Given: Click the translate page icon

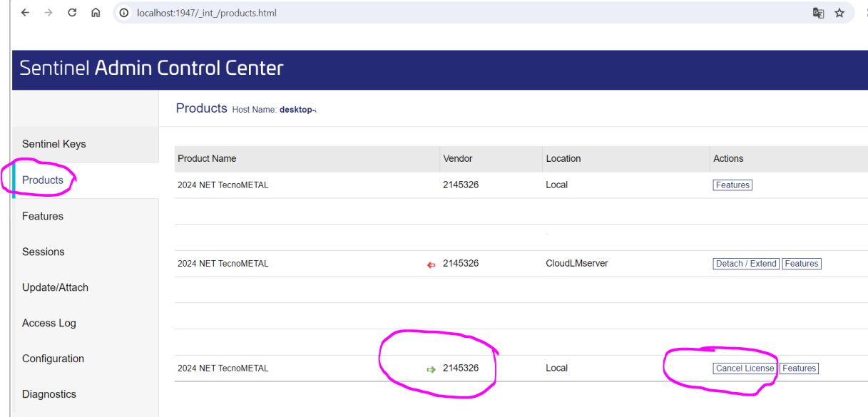Looking at the screenshot, I should [x=818, y=13].
